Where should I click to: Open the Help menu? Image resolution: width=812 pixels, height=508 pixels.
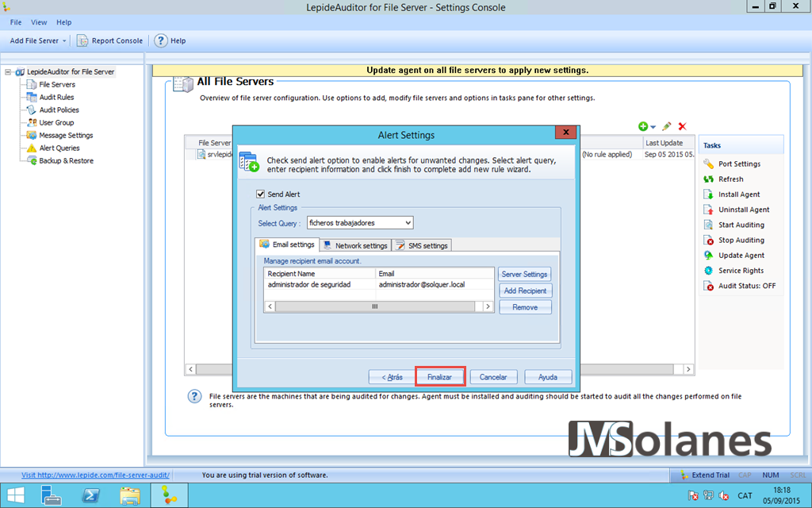[x=63, y=22]
